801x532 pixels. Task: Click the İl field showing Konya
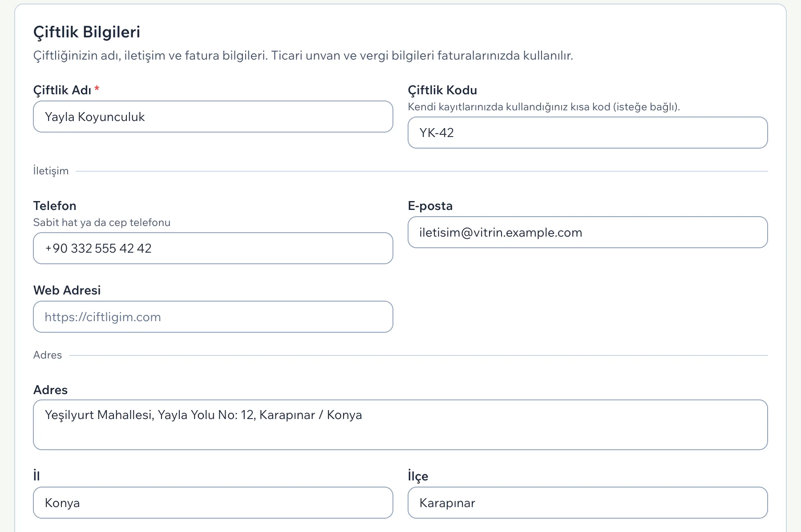(x=213, y=503)
